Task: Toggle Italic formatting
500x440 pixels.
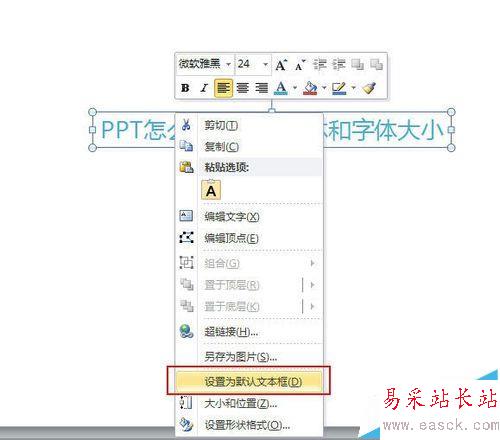Action: tap(204, 88)
